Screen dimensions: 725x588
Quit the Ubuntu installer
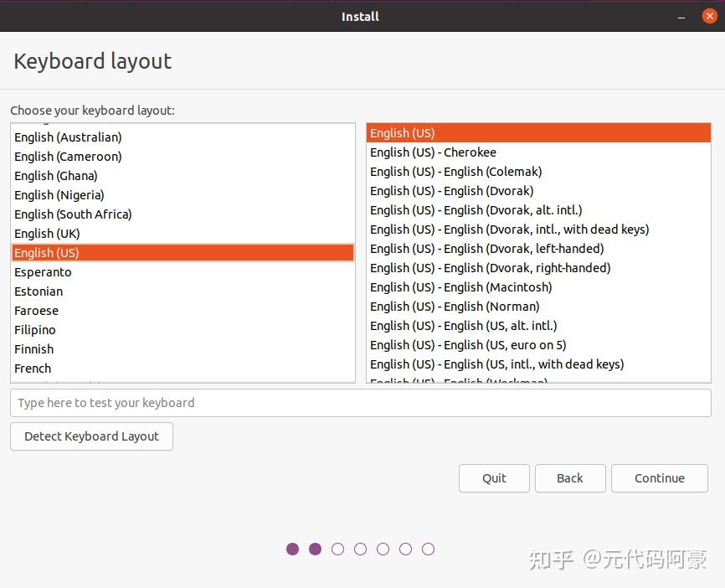pyautogui.click(x=493, y=477)
